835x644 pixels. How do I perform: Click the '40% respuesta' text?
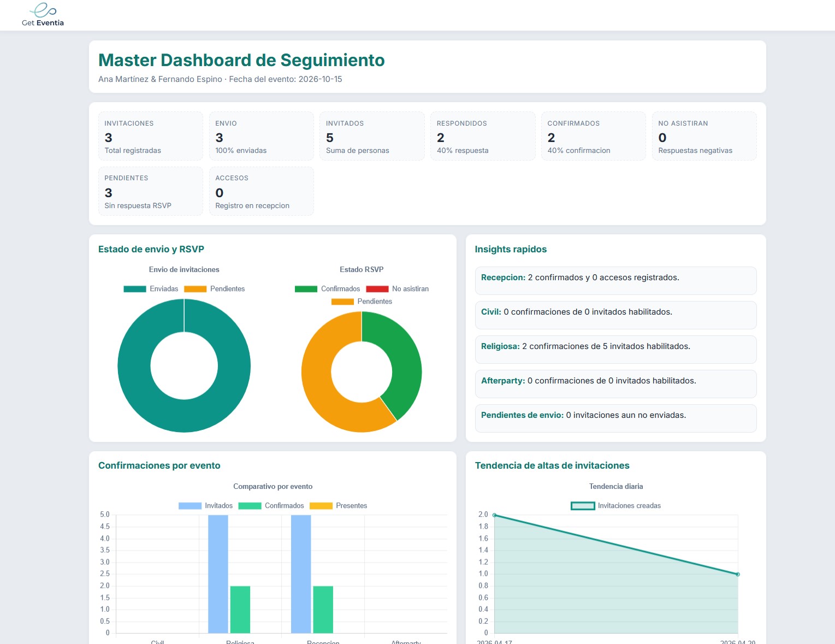(x=463, y=151)
